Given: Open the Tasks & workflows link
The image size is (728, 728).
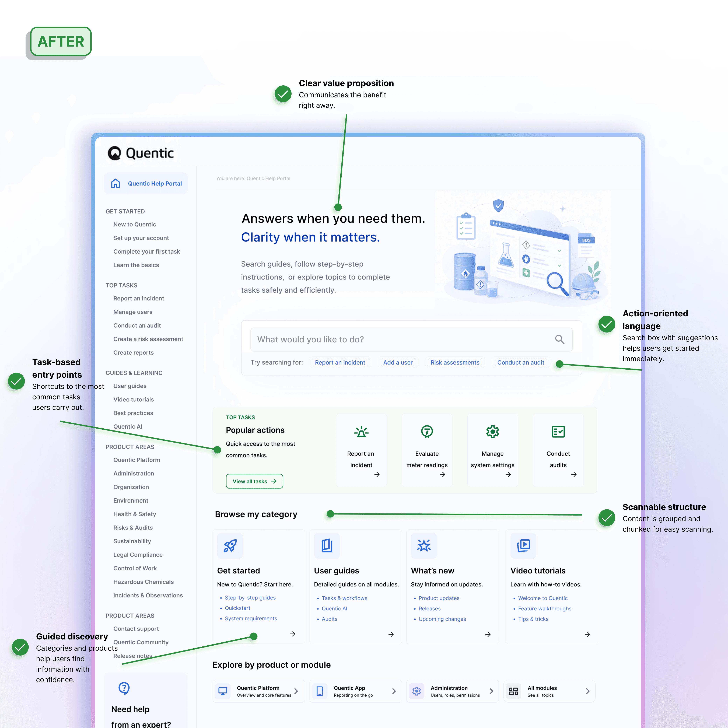Looking at the screenshot, I should (344, 598).
